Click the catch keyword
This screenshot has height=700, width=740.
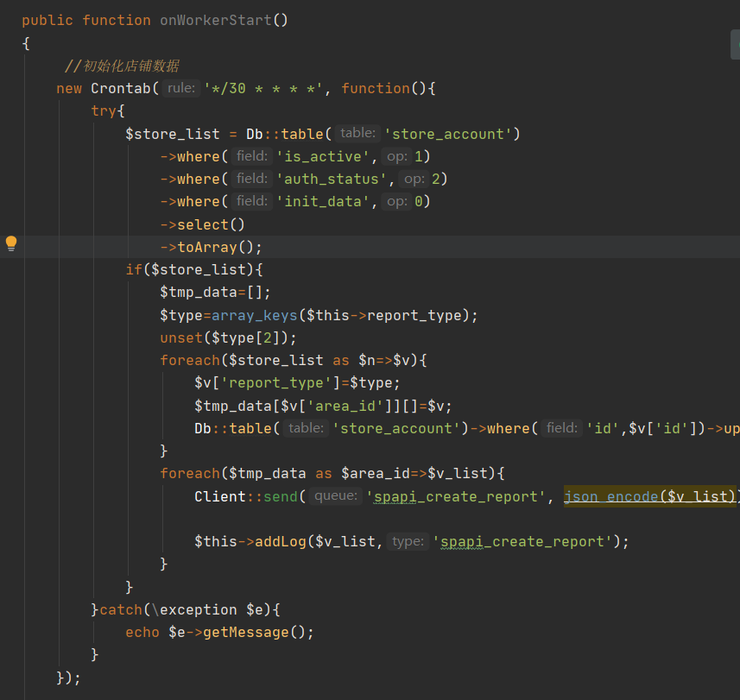coord(121,610)
